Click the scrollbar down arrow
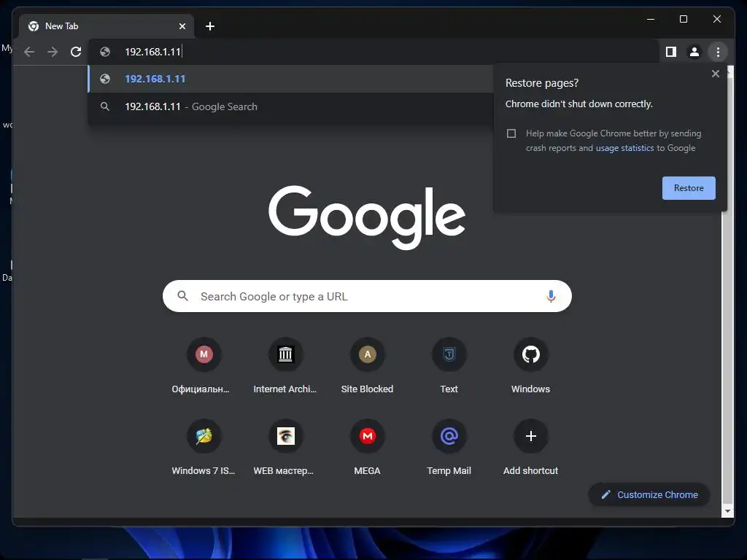The height and width of the screenshot is (560, 747). (x=727, y=511)
